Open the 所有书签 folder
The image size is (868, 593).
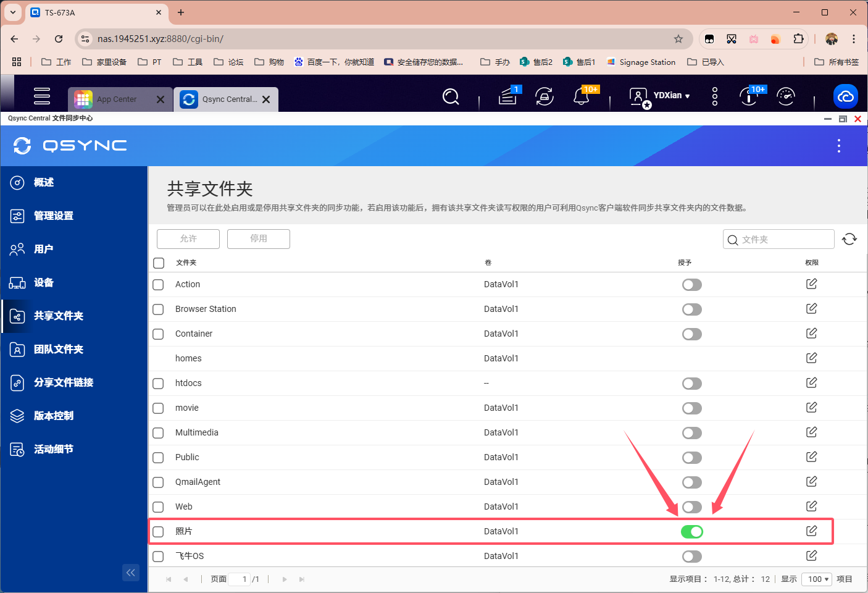point(837,62)
